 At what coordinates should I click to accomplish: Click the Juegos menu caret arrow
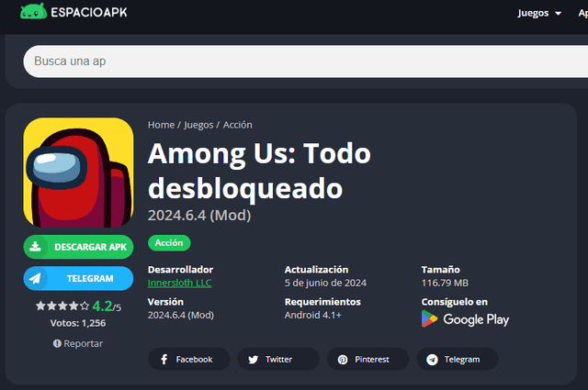558,14
